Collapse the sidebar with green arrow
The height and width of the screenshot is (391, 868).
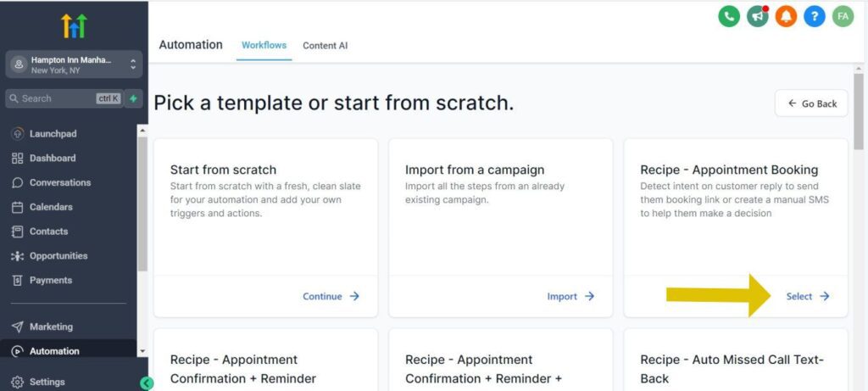(x=147, y=383)
